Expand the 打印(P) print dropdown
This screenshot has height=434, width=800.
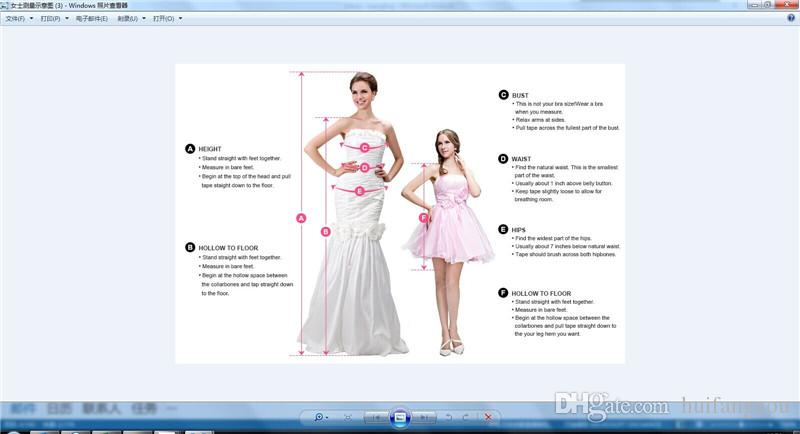tap(53, 18)
